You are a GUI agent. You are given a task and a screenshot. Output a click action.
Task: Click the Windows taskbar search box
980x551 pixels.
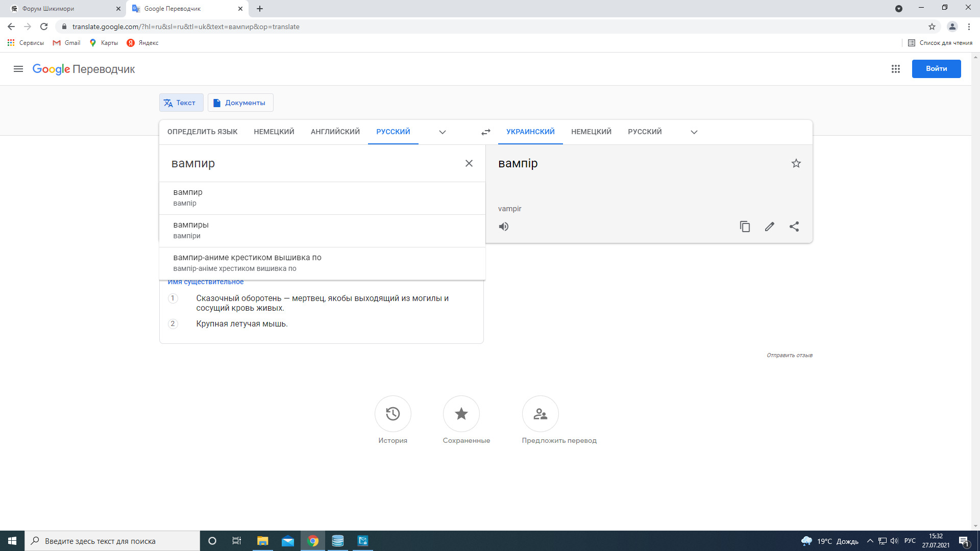(112, 541)
